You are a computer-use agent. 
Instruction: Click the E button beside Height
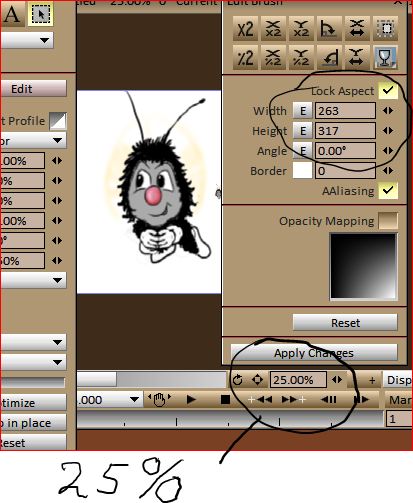coord(303,131)
